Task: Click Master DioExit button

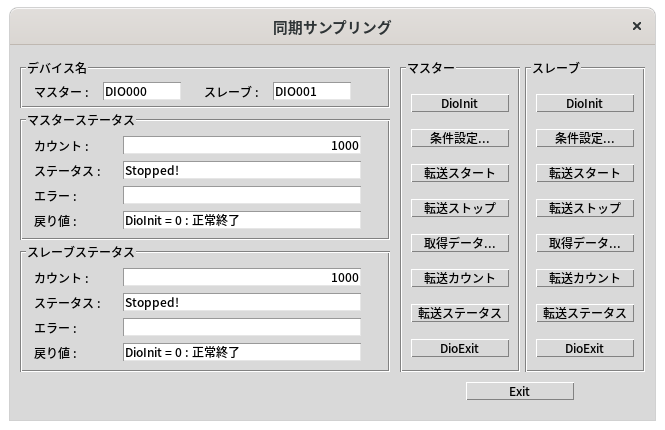Action: [459, 348]
